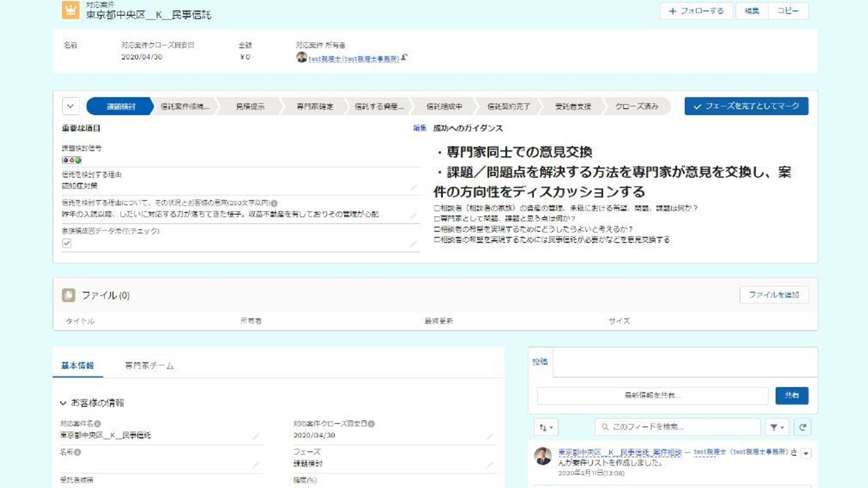The height and width of the screenshot is (488, 868).
Task: Open the test税理士 owner link
Action: (354, 59)
